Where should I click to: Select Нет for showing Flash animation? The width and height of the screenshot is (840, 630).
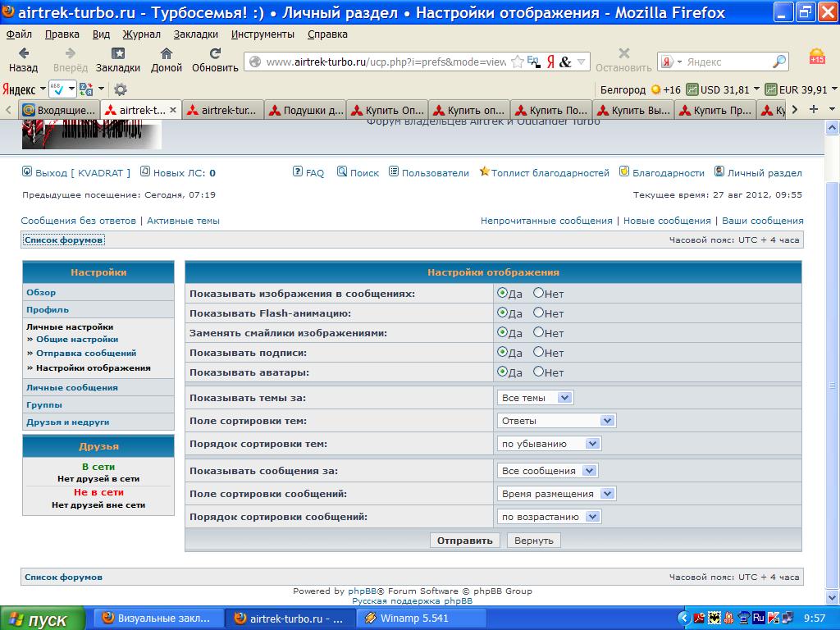point(539,313)
